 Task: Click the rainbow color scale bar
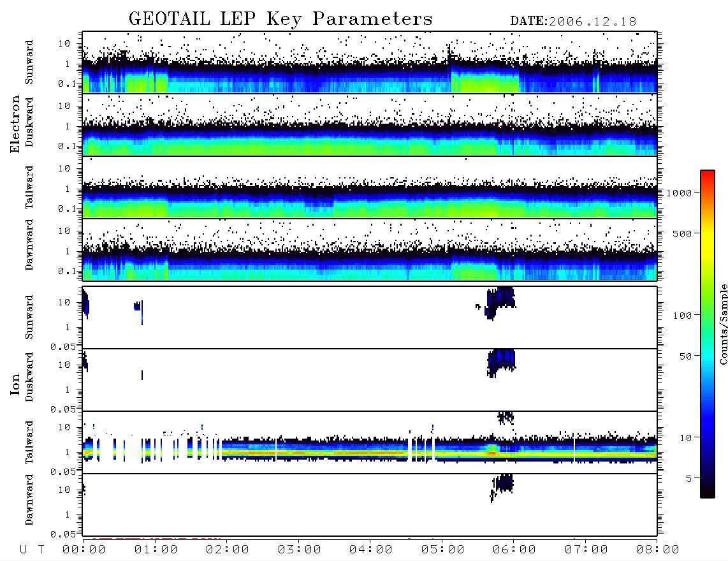[708, 334]
